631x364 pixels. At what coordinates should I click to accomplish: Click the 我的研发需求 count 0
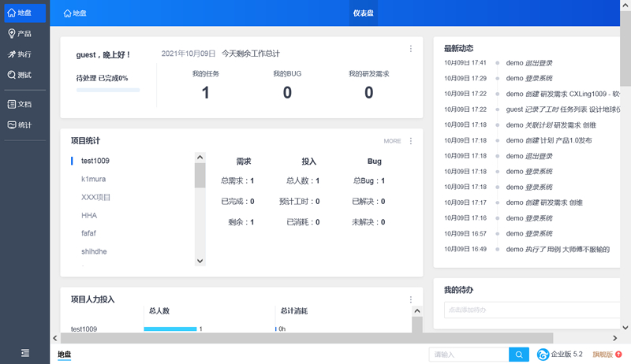click(368, 93)
